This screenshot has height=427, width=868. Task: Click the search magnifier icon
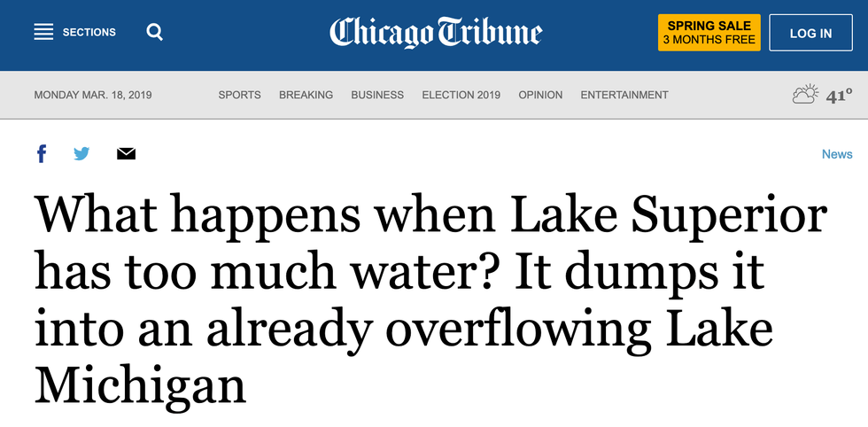(x=155, y=33)
